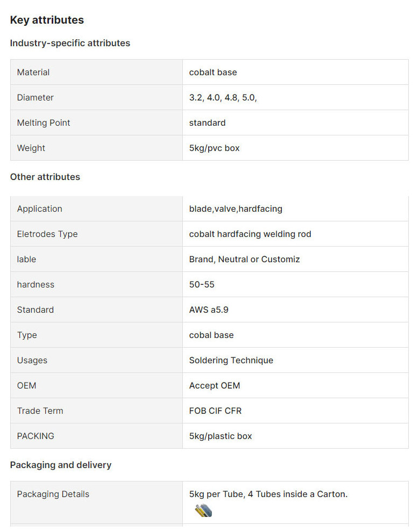Select the Packaging Details label

[53, 494]
